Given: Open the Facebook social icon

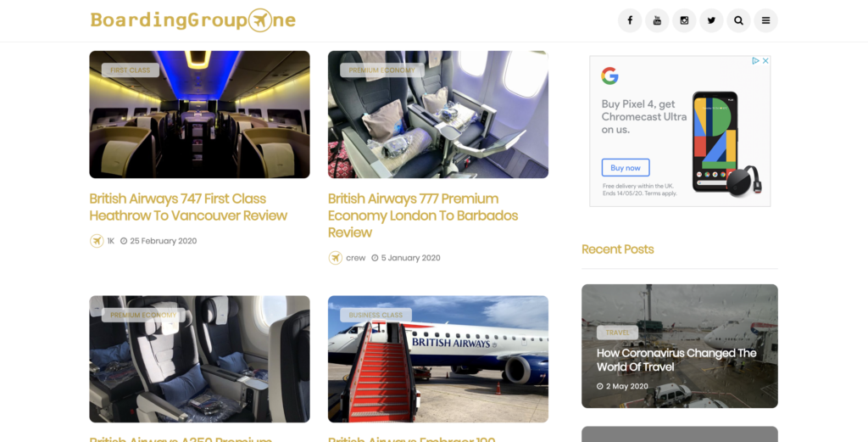Looking at the screenshot, I should point(630,20).
